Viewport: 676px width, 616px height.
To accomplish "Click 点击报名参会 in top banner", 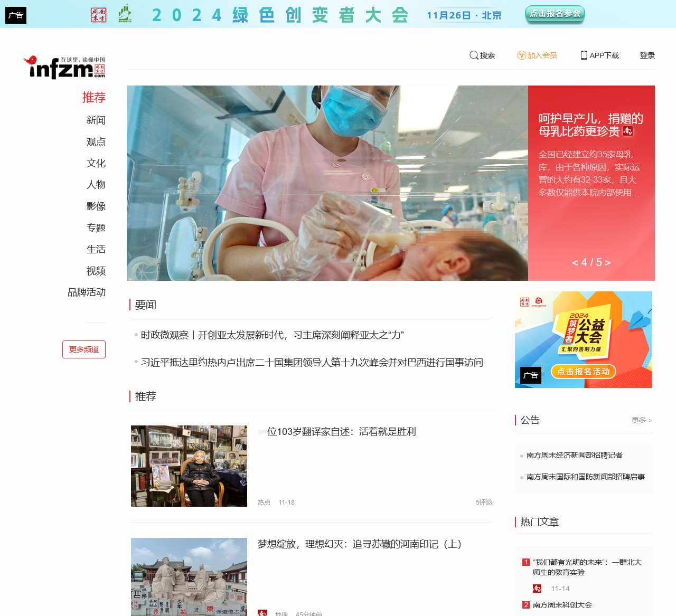I will (555, 14).
